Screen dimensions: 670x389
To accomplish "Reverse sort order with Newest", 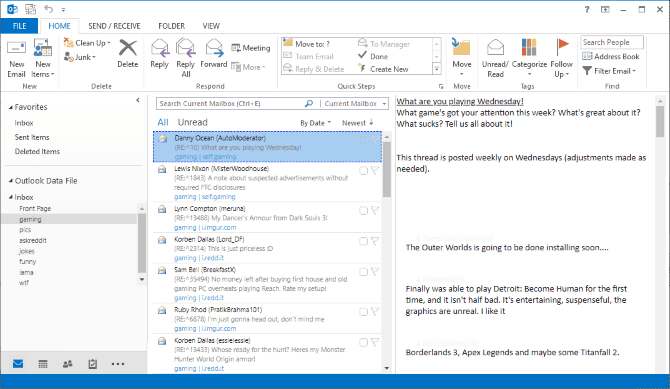I will point(358,123).
